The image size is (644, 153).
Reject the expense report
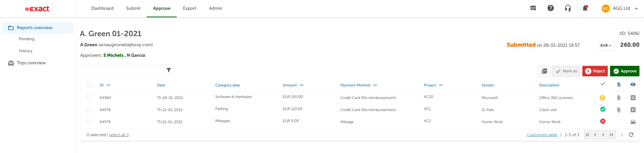tap(595, 71)
